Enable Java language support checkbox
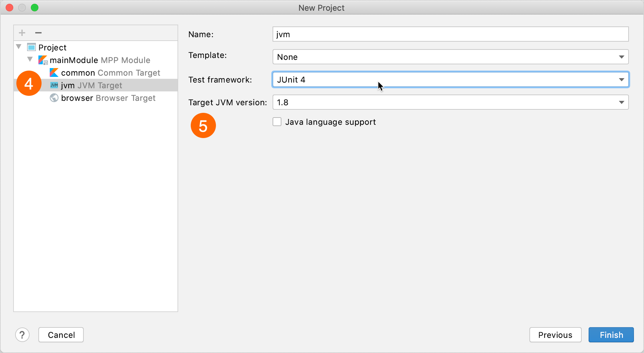Viewport: 644px width, 353px height. [277, 122]
